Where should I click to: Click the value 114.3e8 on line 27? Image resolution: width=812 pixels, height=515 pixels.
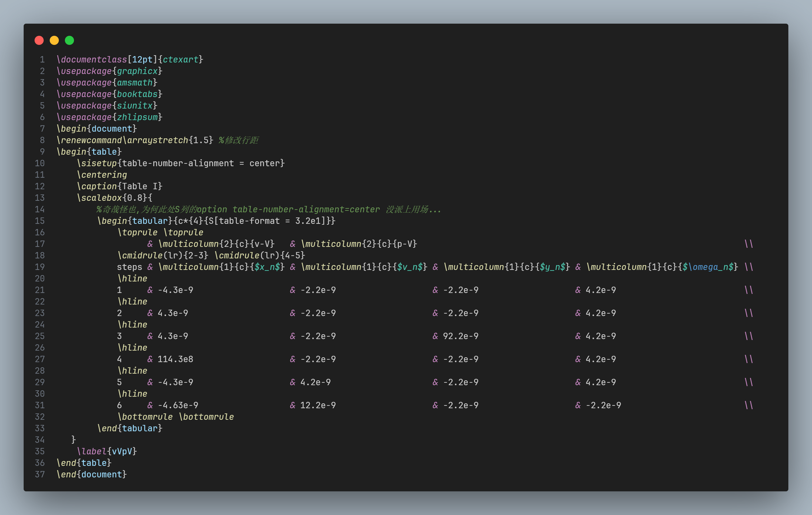coord(175,359)
